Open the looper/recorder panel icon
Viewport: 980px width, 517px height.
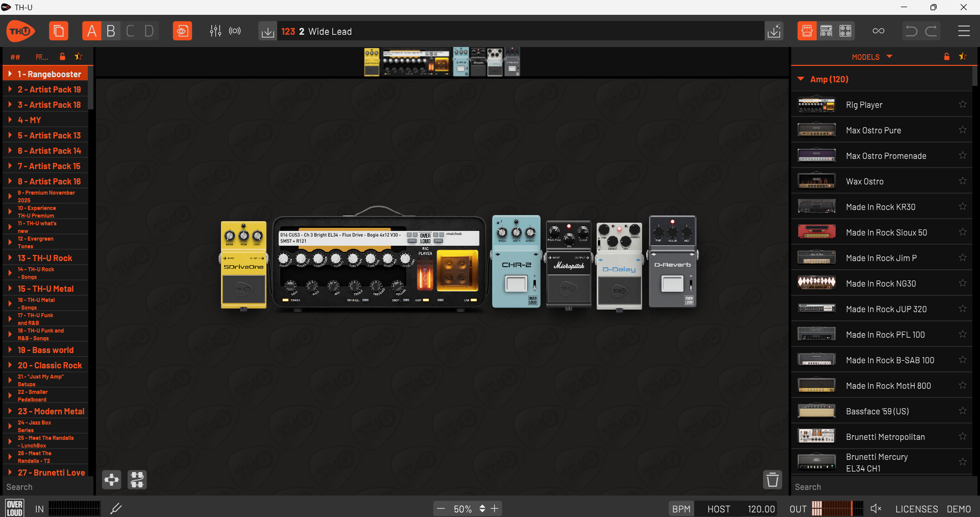click(182, 31)
